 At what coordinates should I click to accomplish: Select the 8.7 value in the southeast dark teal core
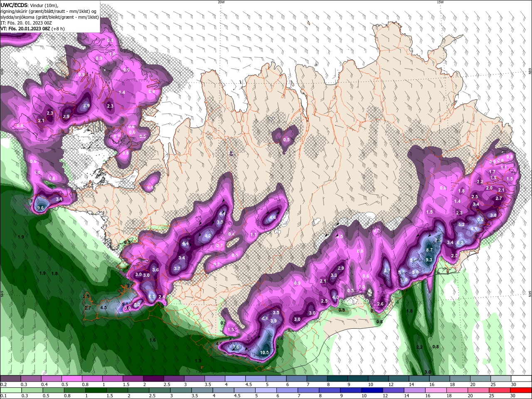[x=430, y=250]
